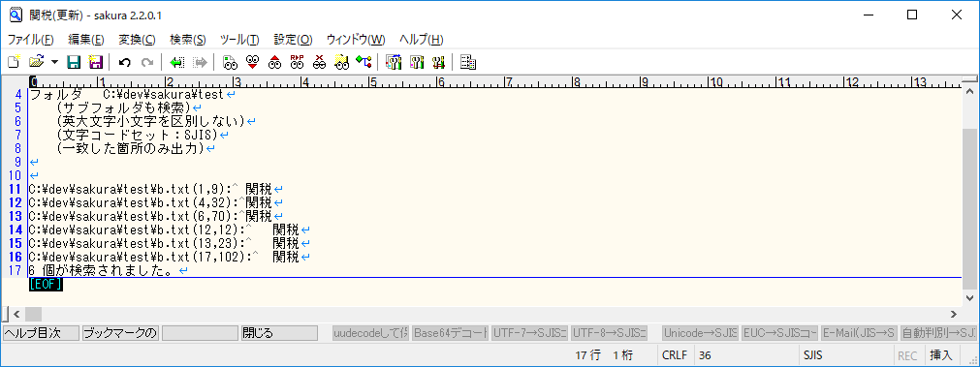Click the EUC→SJIS function key button

[779, 333]
